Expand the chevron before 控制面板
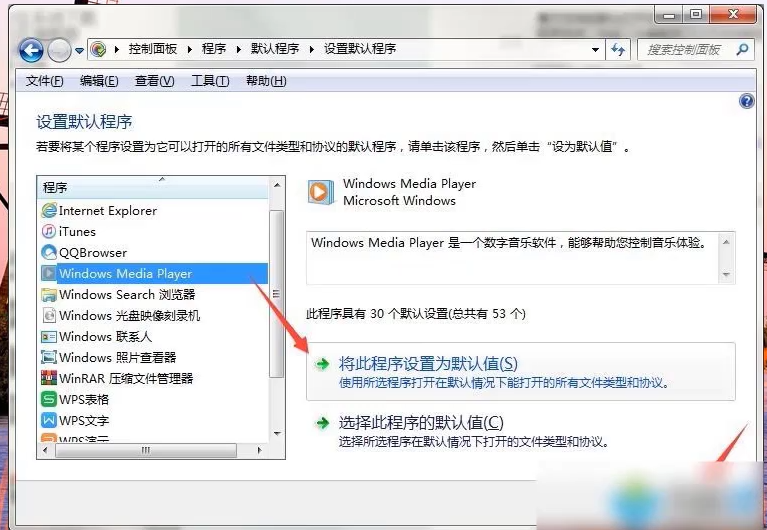767x530 pixels. (117, 49)
